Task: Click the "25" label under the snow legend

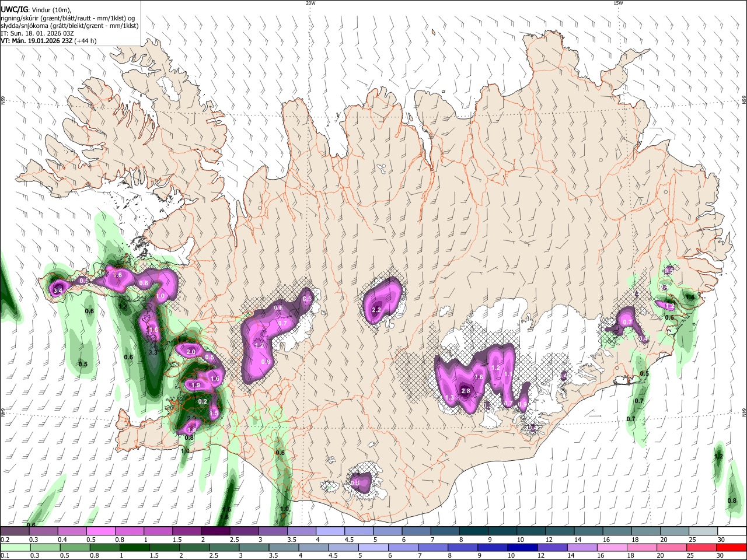Action: [x=692, y=540]
